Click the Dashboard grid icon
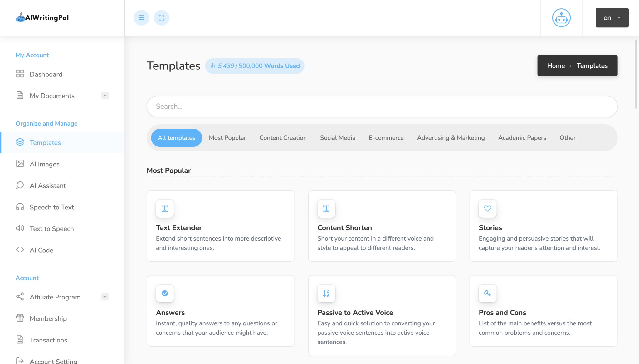This screenshot has width=639, height=364. [x=20, y=74]
